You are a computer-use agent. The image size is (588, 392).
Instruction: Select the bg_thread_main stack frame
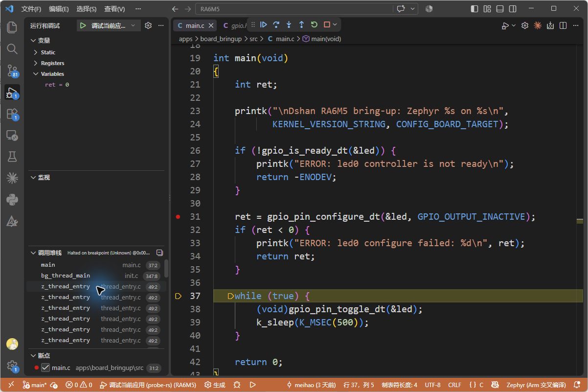(96, 276)
